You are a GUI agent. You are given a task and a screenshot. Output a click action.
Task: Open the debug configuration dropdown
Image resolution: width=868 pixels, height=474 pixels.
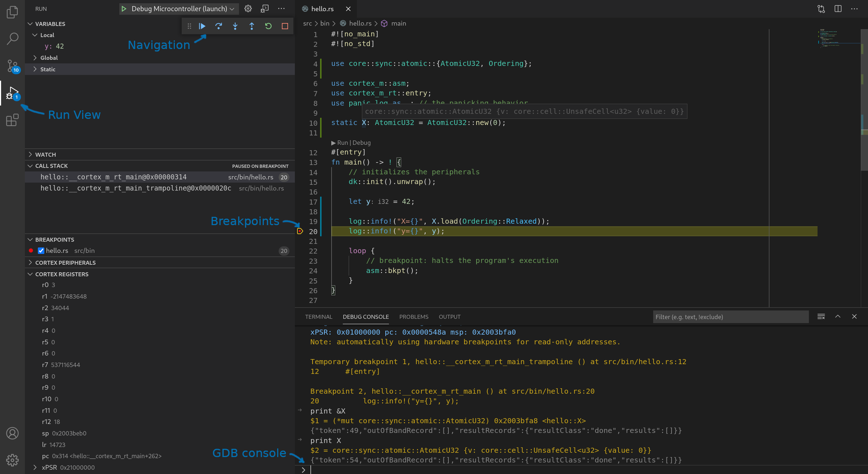point(179,9)
